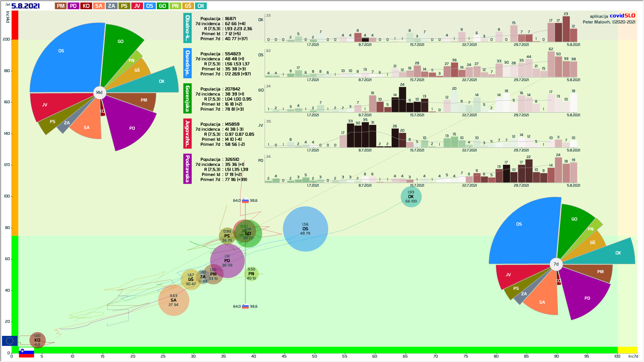Click the Slovenia flag at axis origin

click(26, 353)
